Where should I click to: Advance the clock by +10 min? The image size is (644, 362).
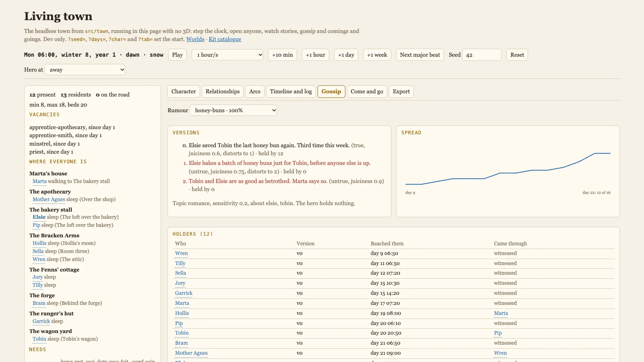pos(283,55)
